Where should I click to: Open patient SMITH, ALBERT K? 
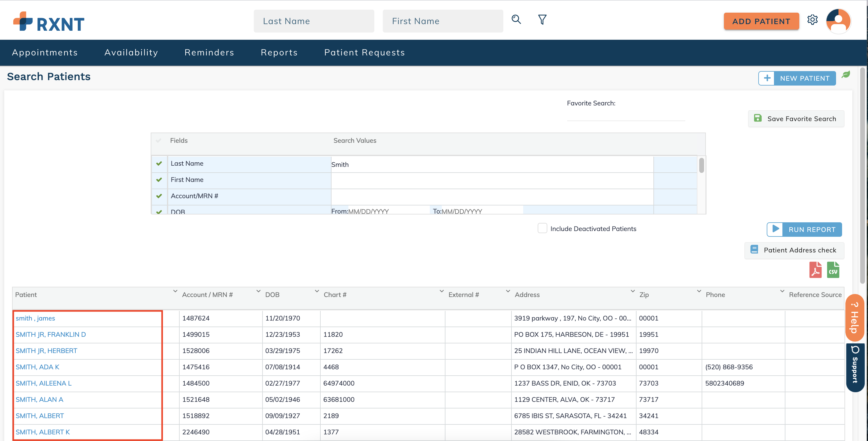43,432
